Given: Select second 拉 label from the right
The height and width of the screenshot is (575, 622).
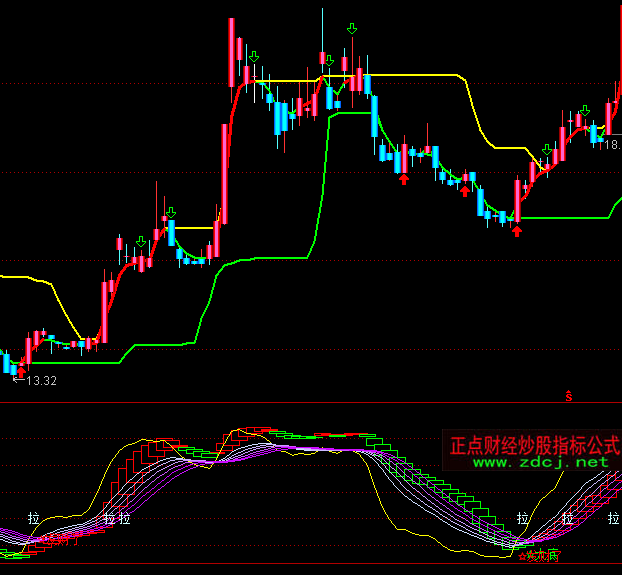Looking at the screenshot, I should point(522,519).
